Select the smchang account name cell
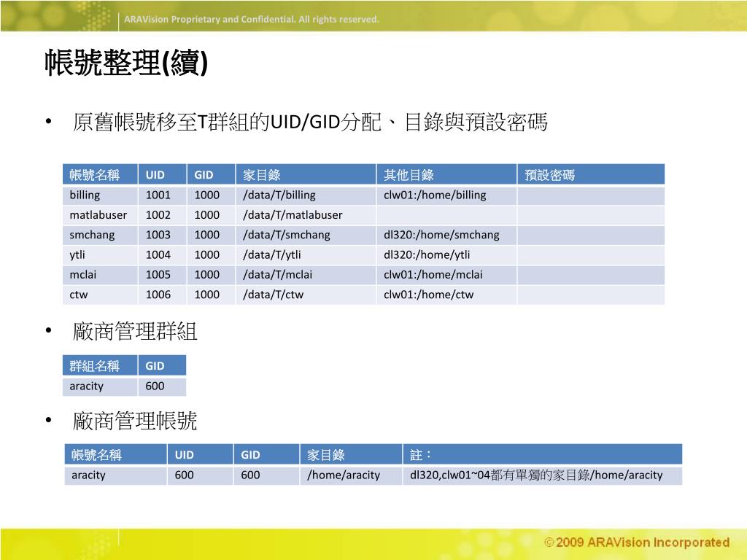The height and width of the screenshot is (560, 747). click(100, 236)
